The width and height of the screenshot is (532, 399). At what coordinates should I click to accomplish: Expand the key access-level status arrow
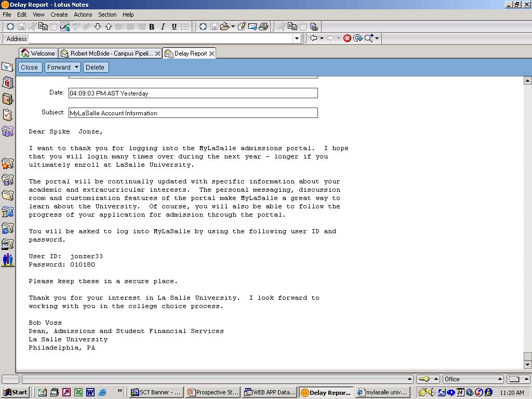pos(436,379)
